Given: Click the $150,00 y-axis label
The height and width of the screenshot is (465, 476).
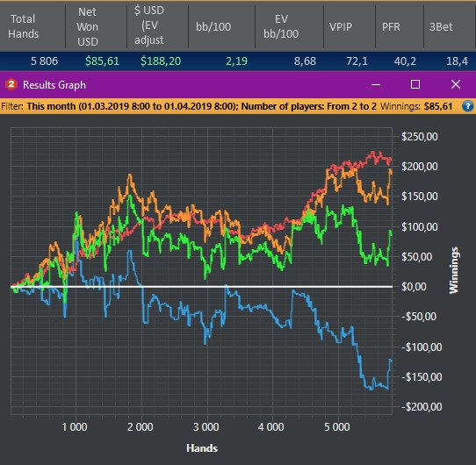Looking at the screenshot, I should 420,197.
